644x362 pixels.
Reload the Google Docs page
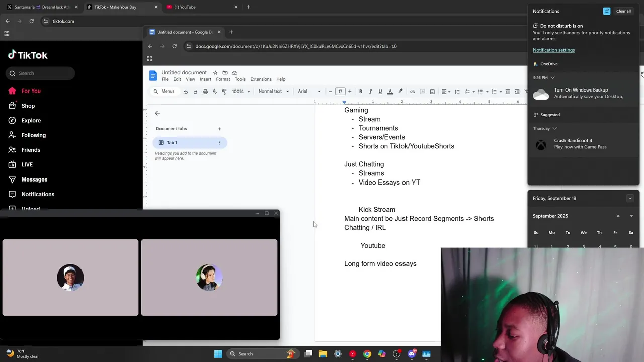tap(174, 46)
